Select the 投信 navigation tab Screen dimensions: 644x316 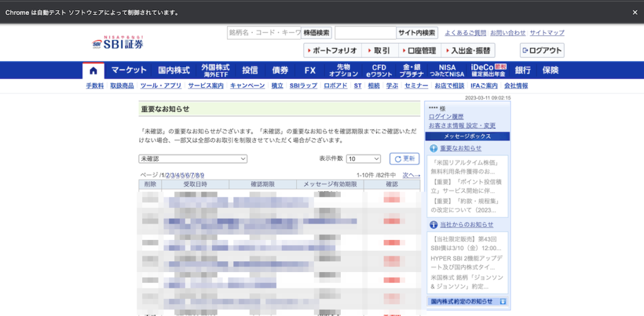[x=250, y=70]
